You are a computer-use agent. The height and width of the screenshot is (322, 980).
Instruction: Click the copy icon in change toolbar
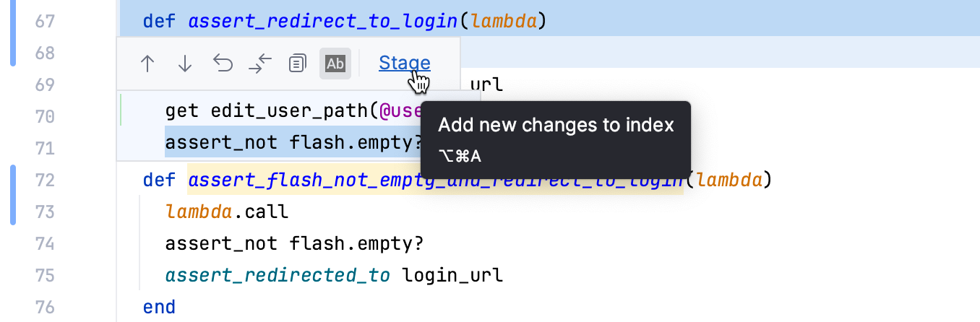[x=297, y=64]
